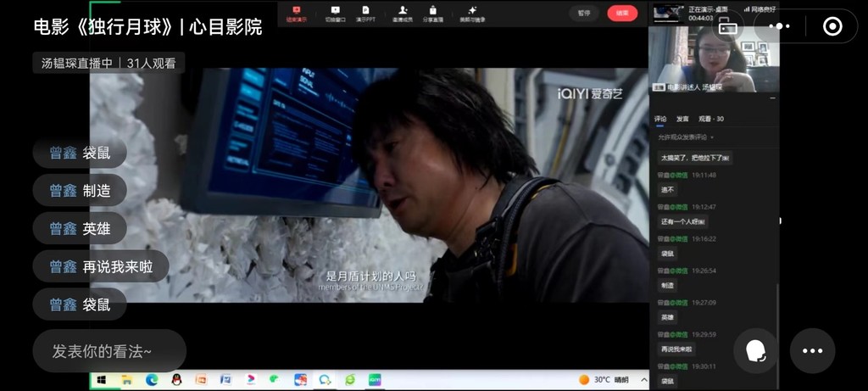The image size is (868, 391).
Task: Open the round three-dots more button
Action: pyautogui.click(x=812, y=350)
